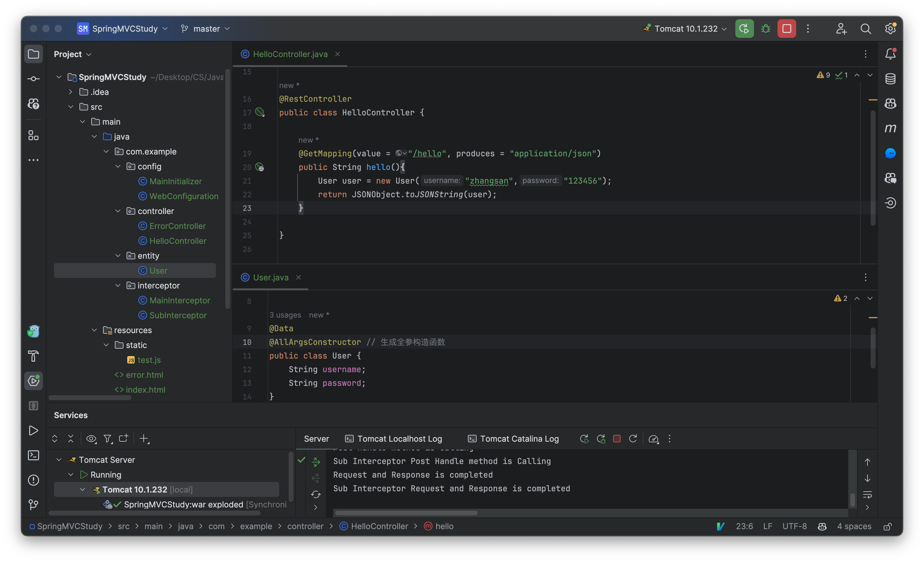Toggle the preview eye icon in Services

[91, 438]
